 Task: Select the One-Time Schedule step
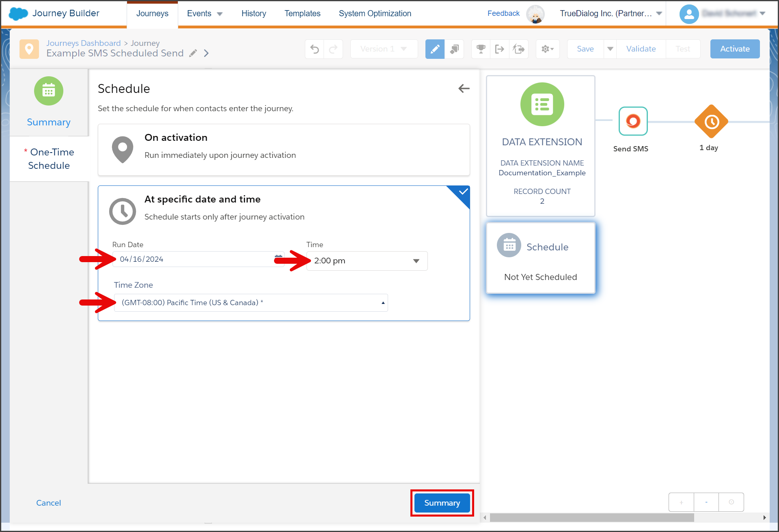coord(49,159)
